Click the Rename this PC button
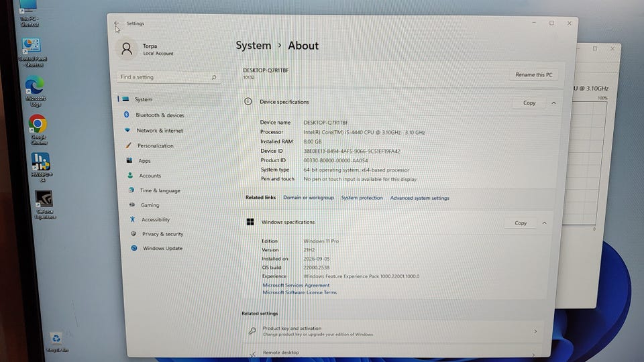The image size is (644, 362). [x=534, y=74]
